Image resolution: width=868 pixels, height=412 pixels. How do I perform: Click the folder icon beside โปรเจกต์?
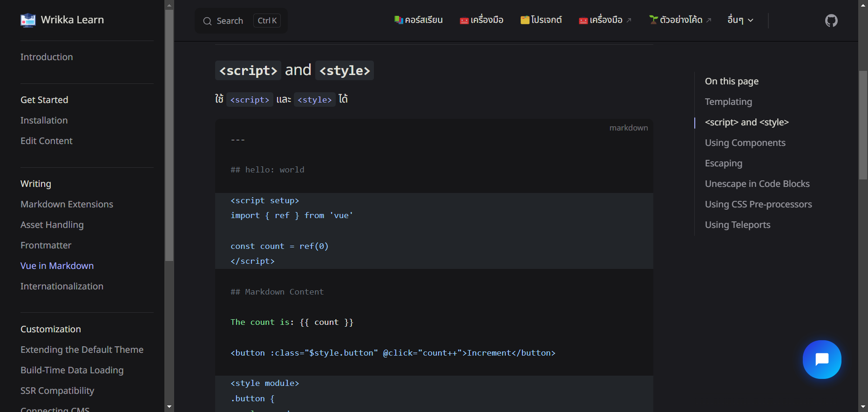point(525,20)
